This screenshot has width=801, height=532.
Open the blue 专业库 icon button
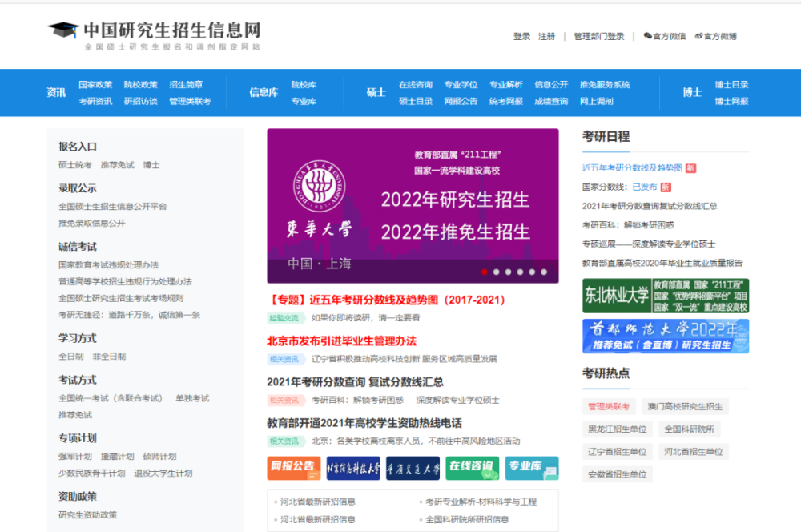point(532,468)
